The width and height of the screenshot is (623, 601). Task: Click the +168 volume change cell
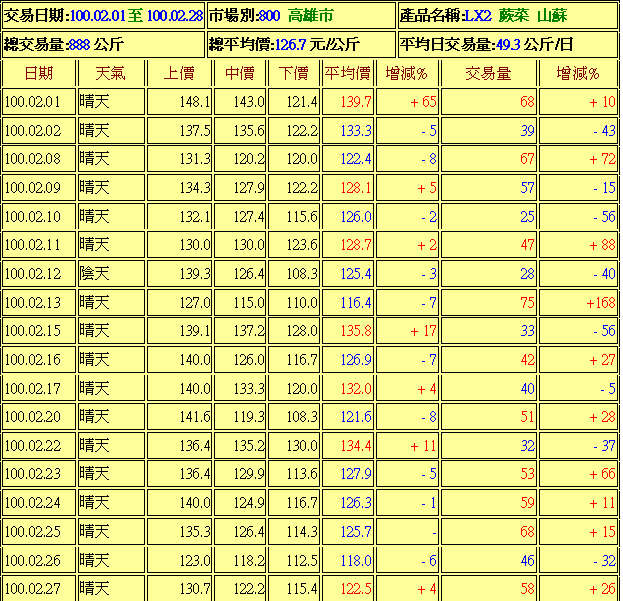pos(578,303)
